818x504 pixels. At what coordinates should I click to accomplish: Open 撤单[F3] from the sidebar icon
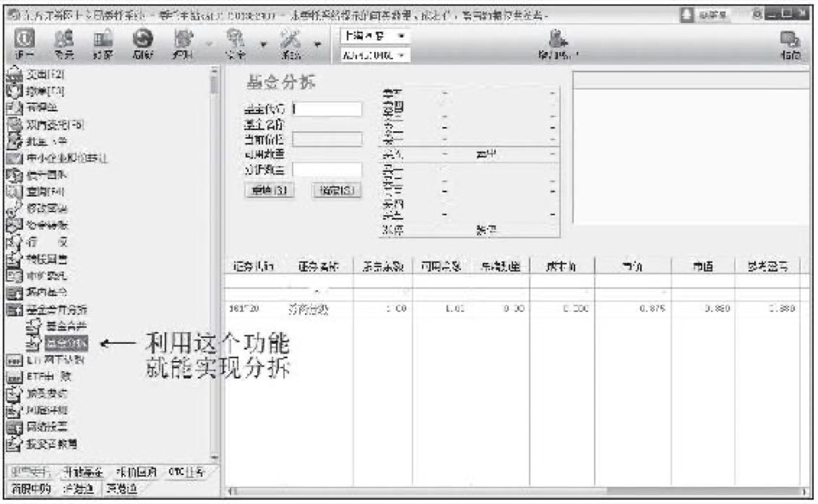tap(14, 91)
